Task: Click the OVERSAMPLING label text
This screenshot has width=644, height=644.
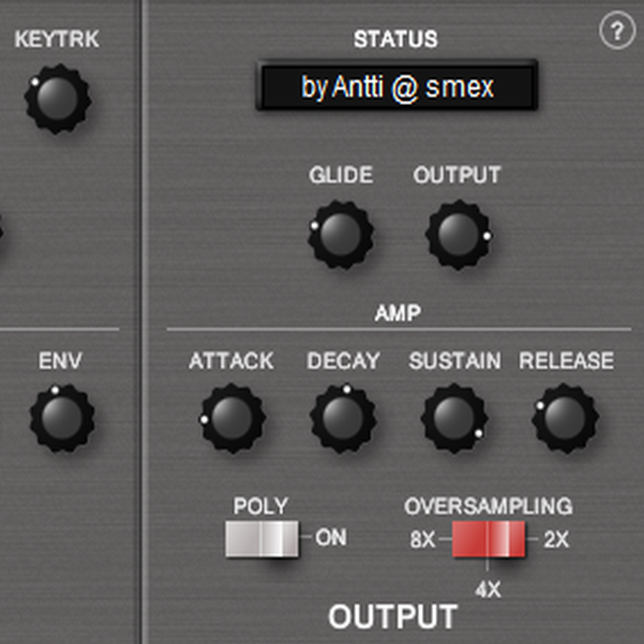Action: coord(489,506)
